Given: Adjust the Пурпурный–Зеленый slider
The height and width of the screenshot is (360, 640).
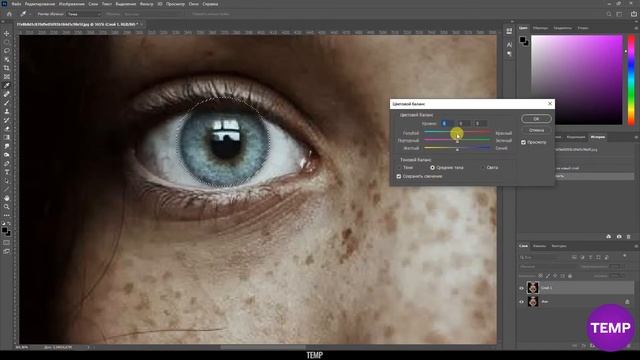Looking at the screenshot, I should [457, 140].
